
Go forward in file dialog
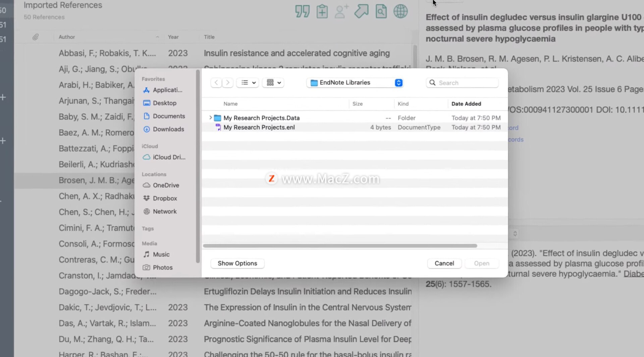point(228,83)
